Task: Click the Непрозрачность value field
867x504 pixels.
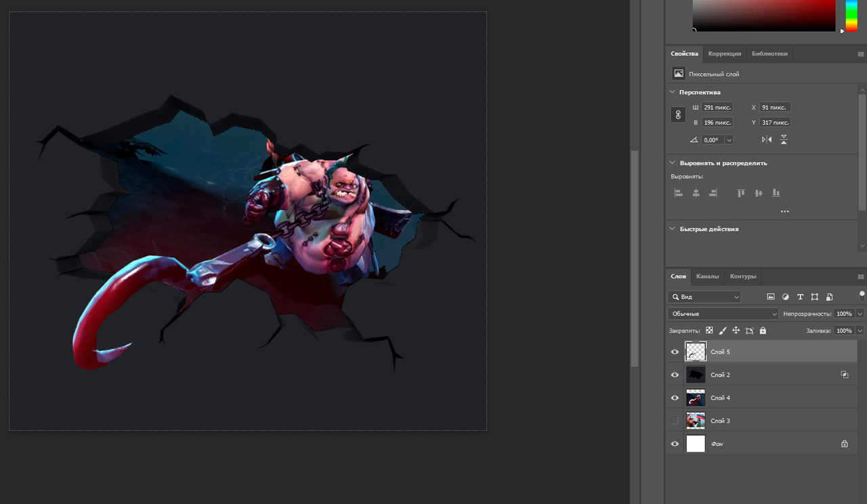Action: click(x=844, y=314)
